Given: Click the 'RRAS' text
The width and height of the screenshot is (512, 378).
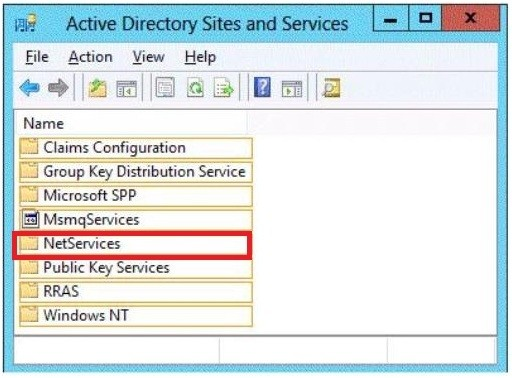Looking at the screenshot, I should coord(61,291).
